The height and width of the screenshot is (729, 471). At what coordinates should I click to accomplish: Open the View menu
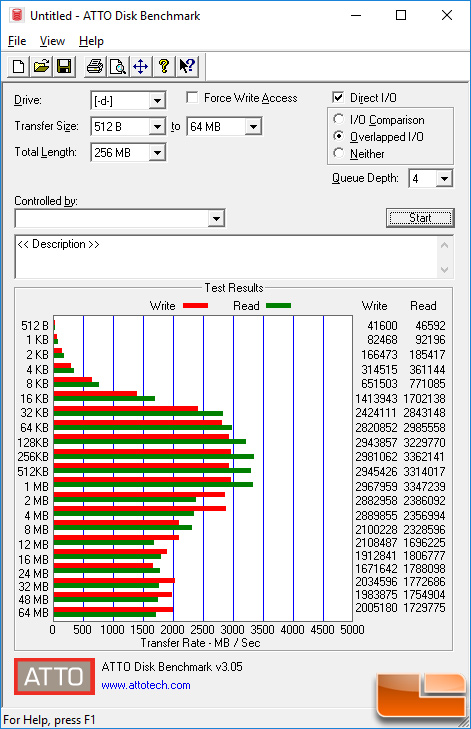coord(52,41)
